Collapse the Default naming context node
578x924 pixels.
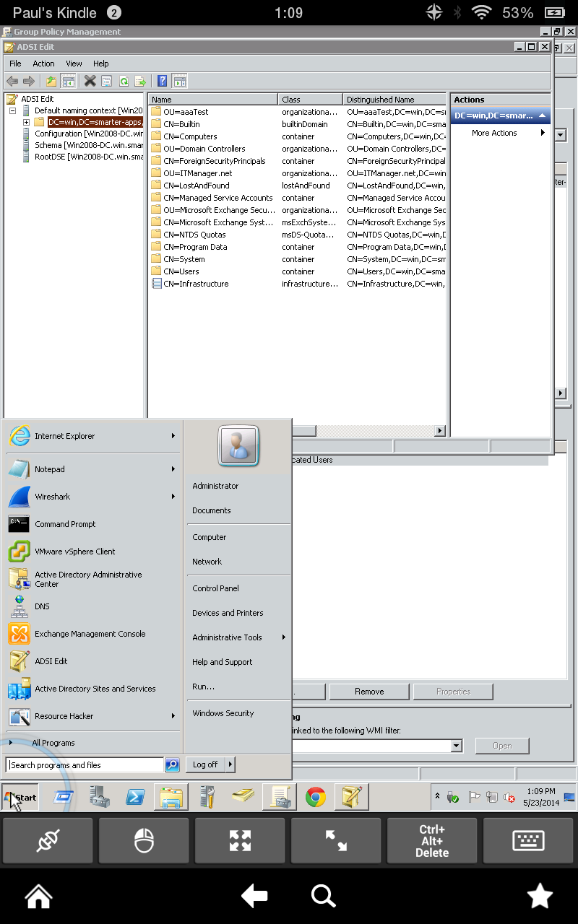point(12,110)
